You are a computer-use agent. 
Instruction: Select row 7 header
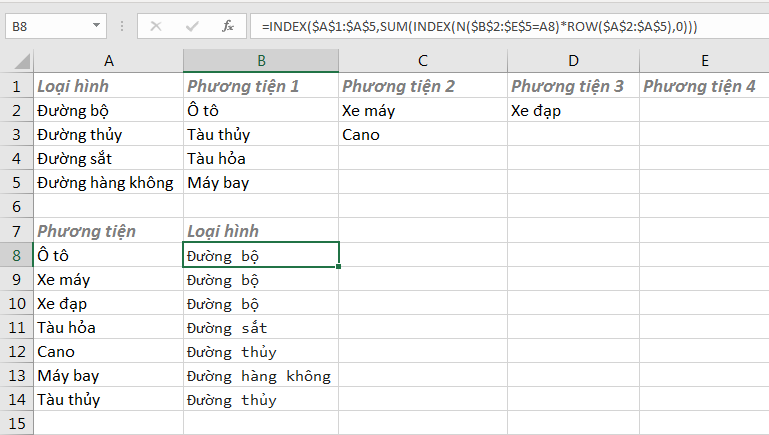16,230
